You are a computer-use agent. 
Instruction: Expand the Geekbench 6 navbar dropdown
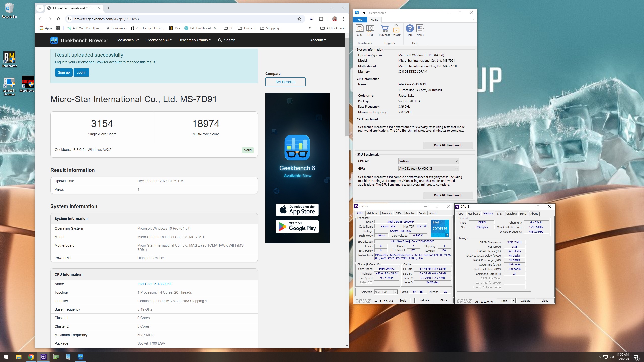(x=127, y=40)
